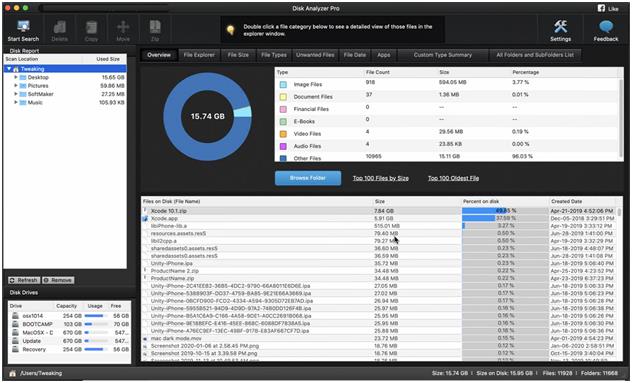Collapse the Tweaking tree node

[x=9, y=69]
